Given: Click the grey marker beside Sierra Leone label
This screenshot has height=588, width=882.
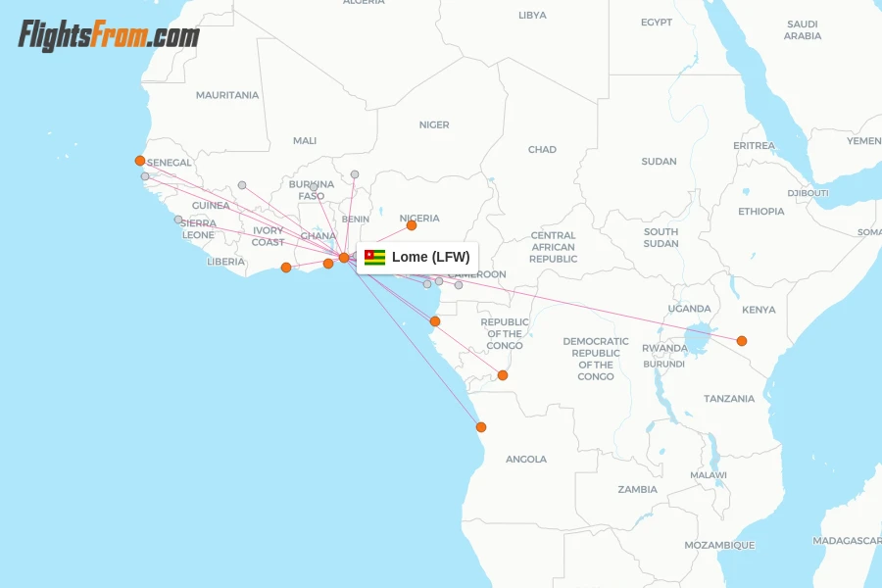Looking at the screenshot, I should click(x=178, y=220).
